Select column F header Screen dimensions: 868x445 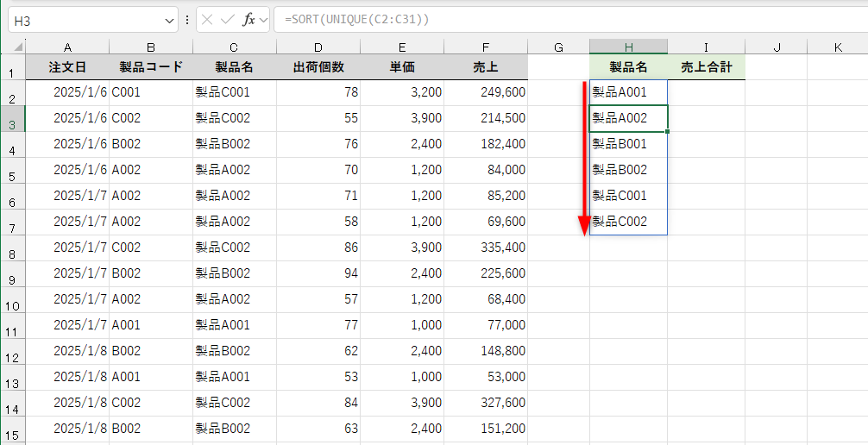tap(486, 47)
